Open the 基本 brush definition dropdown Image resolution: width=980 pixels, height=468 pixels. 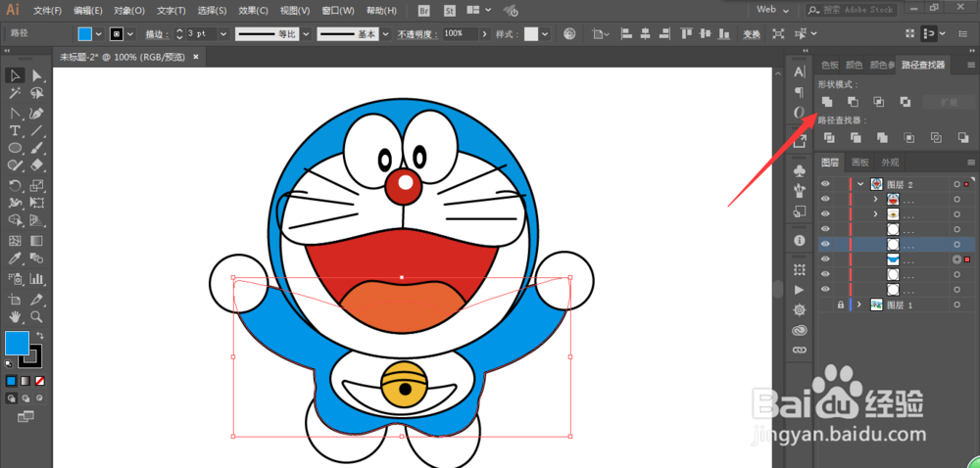(386, 33)
